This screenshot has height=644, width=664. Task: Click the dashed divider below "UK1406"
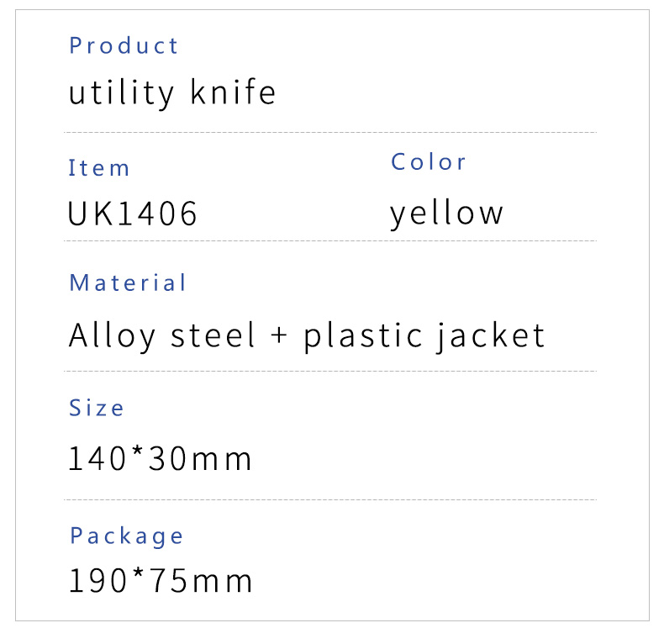pos(330,241)
